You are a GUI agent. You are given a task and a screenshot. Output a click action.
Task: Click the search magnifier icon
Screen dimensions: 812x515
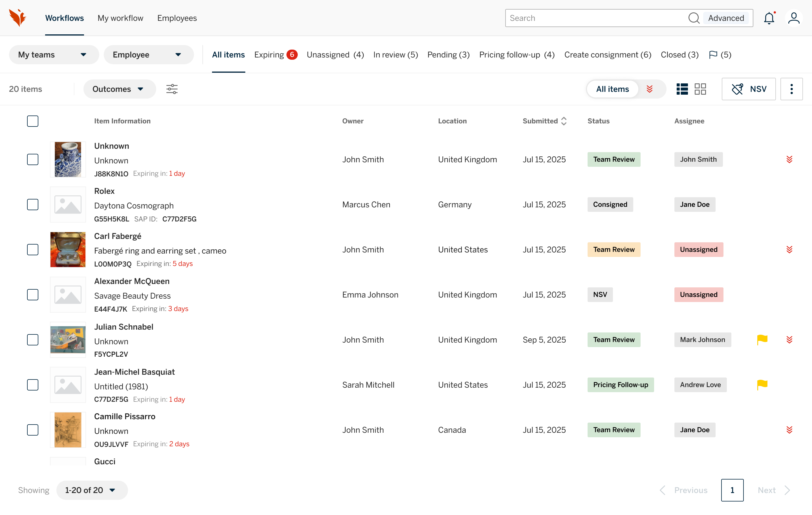click(694, 18)
